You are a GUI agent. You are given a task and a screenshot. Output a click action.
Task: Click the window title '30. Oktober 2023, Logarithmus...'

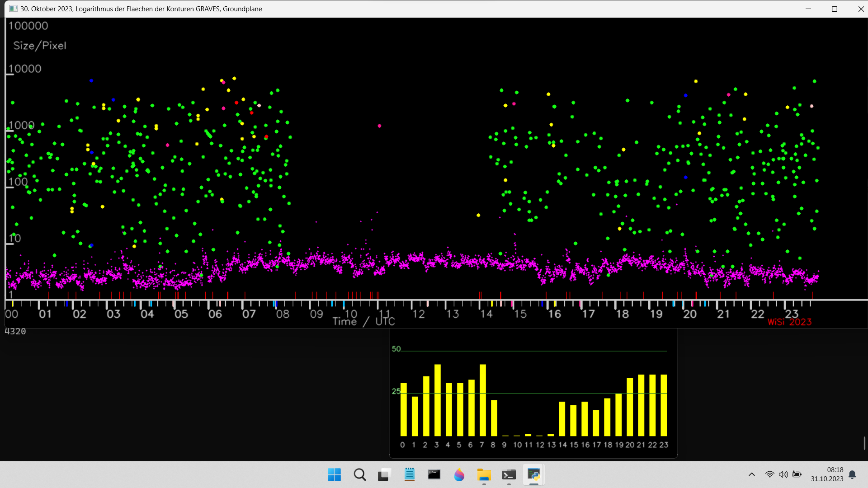(141, 9)
